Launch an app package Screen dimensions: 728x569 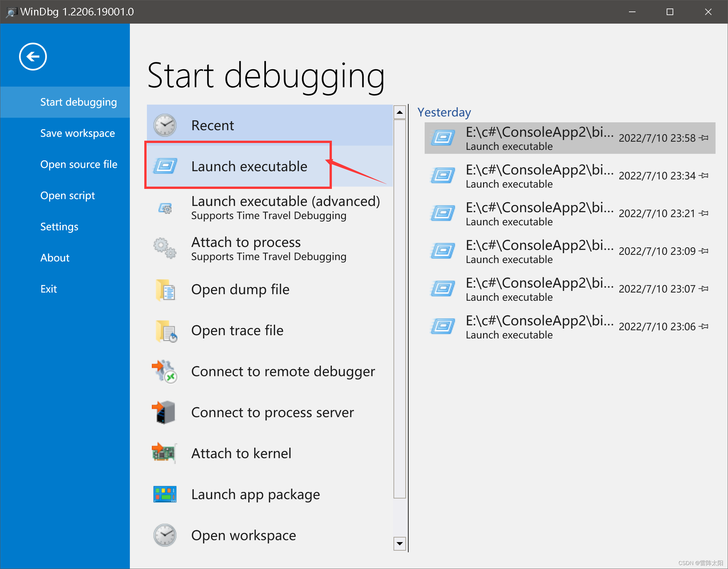point(255,494)
